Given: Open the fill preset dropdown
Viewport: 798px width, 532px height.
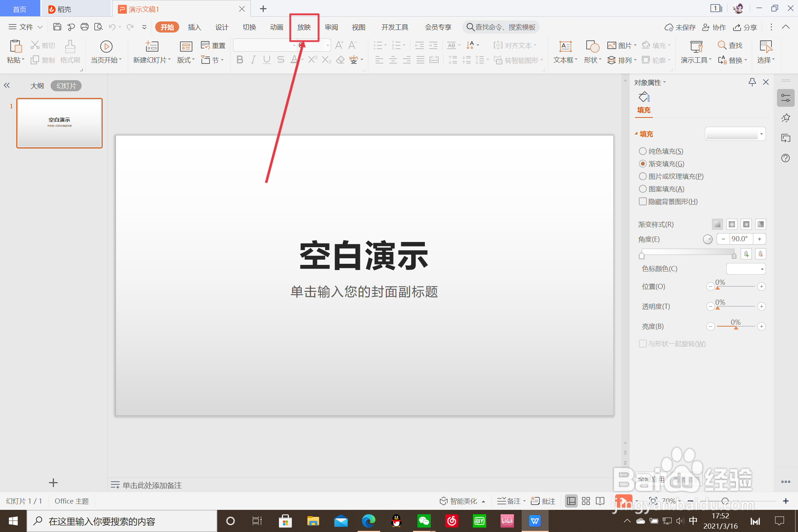Looking at the screenshot, I should coord(761,134).
